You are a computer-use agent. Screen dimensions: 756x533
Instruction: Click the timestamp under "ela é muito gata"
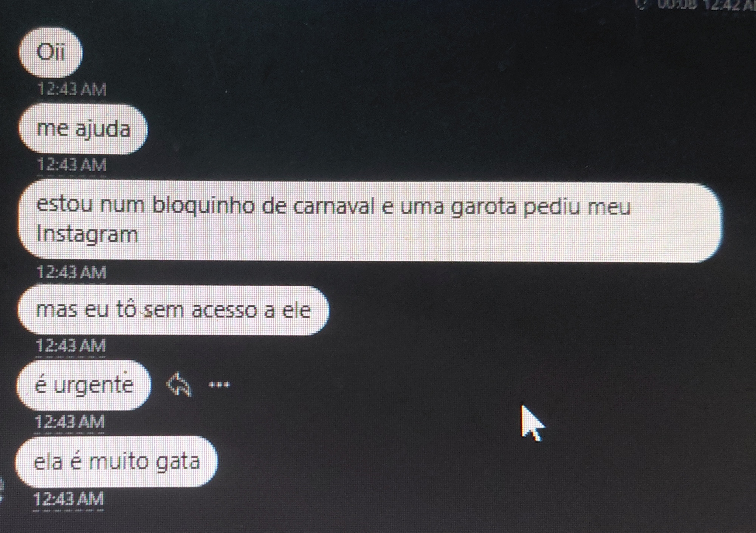(x=68, y=499)
